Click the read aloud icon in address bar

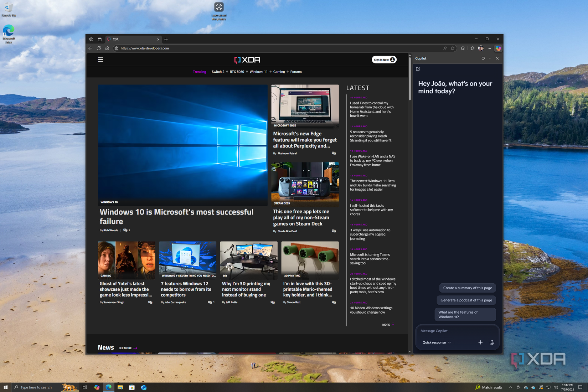(445, 48)
